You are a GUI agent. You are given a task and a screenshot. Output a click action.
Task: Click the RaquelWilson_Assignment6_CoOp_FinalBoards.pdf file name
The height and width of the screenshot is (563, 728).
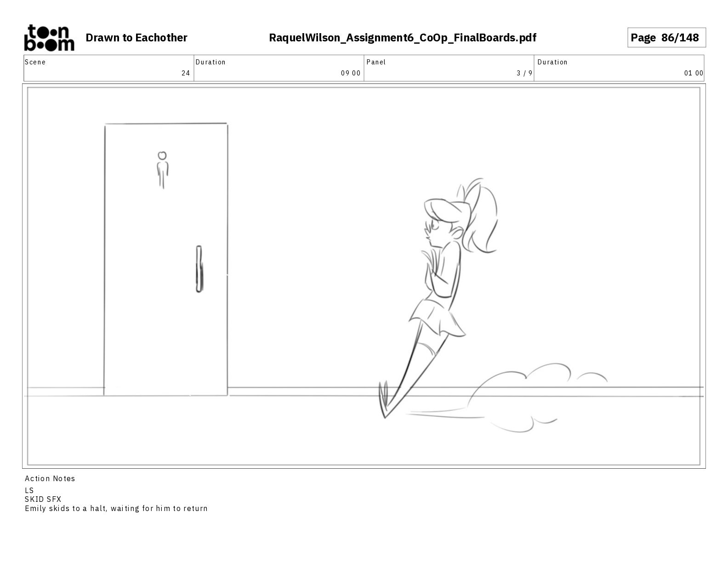point(403,38)
